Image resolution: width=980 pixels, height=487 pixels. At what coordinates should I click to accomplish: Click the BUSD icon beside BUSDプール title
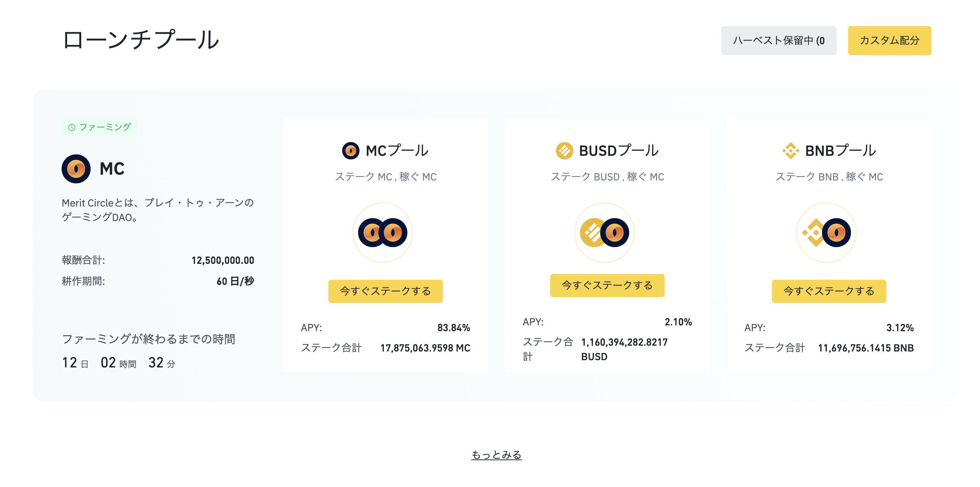[564, 151]
